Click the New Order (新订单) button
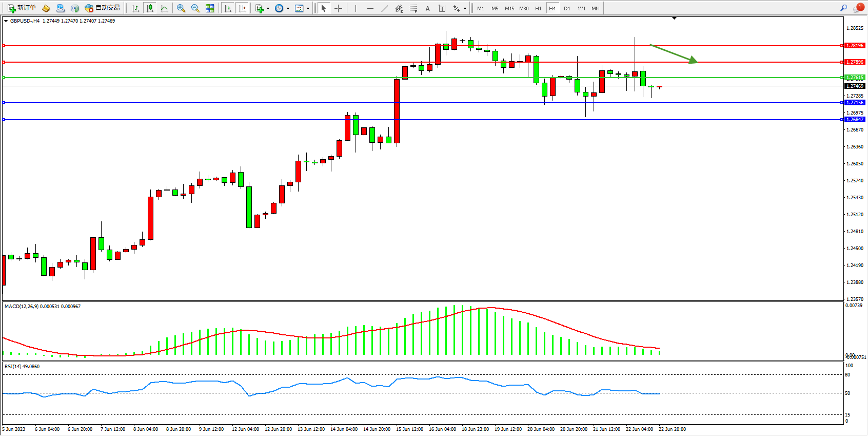Viewport: 868px width, 436px height. [x=22, y=8]
